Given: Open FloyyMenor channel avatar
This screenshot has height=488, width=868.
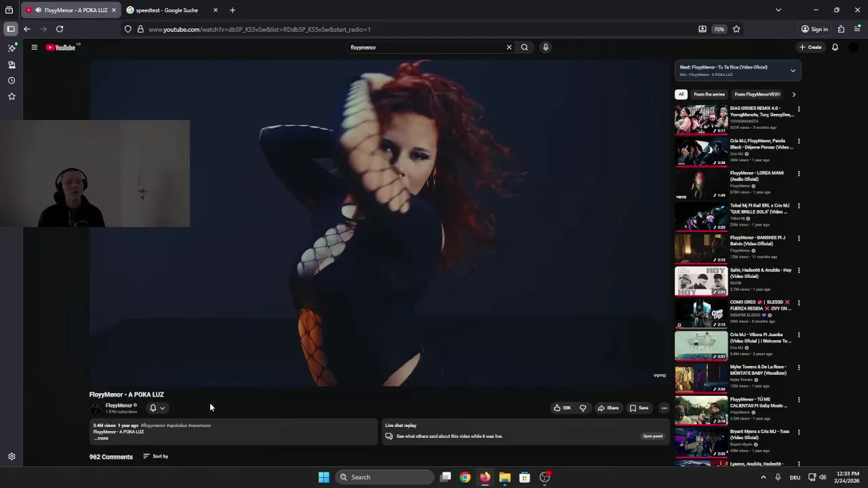Looking at the screenshot, I should [x=96, y=408].
